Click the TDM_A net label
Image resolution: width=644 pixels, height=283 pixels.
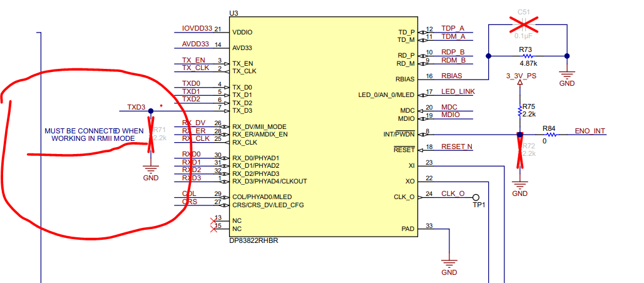point(453,36)
